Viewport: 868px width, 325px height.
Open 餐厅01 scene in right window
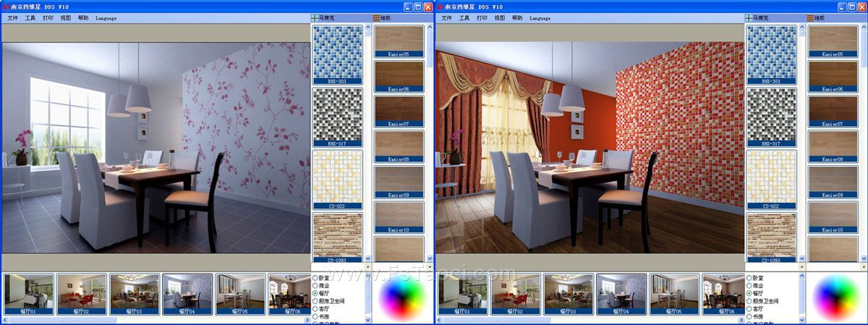point(463,294)
